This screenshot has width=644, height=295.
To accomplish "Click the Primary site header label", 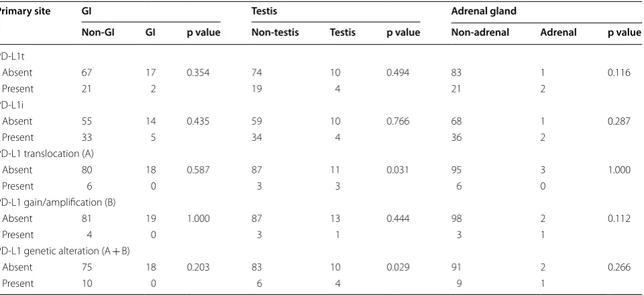I will [x=26, y=11].
